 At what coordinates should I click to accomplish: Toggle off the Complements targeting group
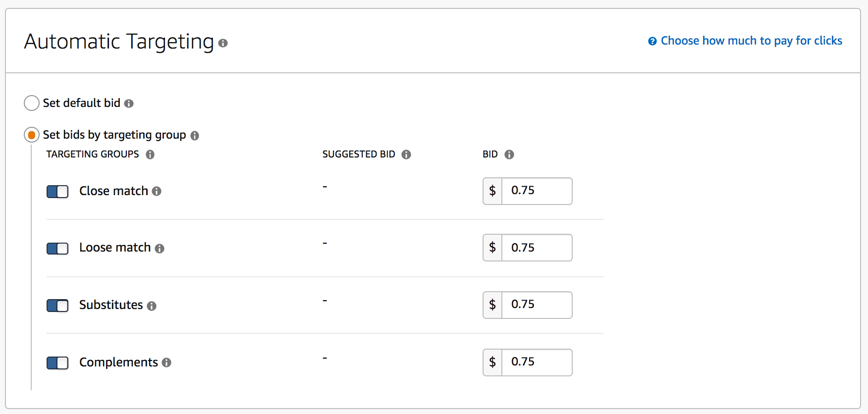click(57, 362)
